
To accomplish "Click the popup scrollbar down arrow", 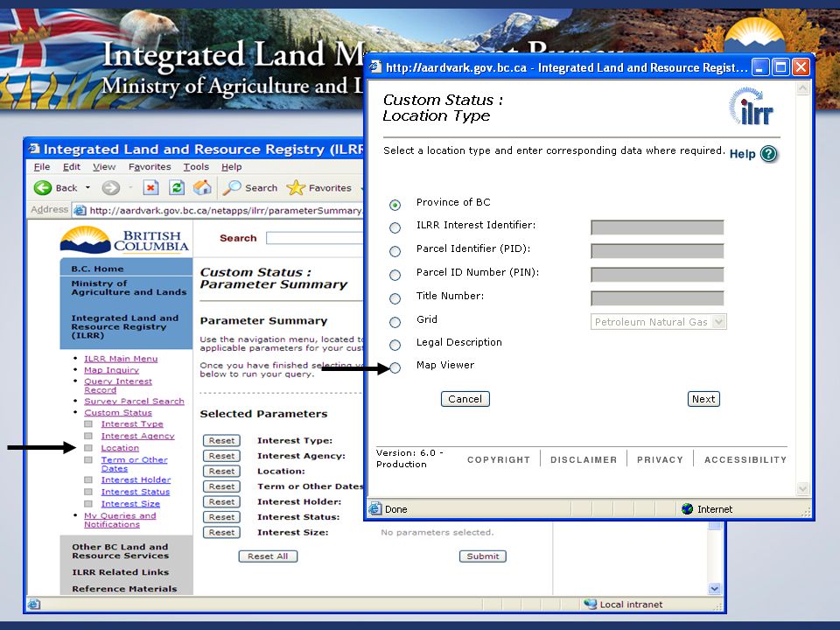I will (802, 488).
